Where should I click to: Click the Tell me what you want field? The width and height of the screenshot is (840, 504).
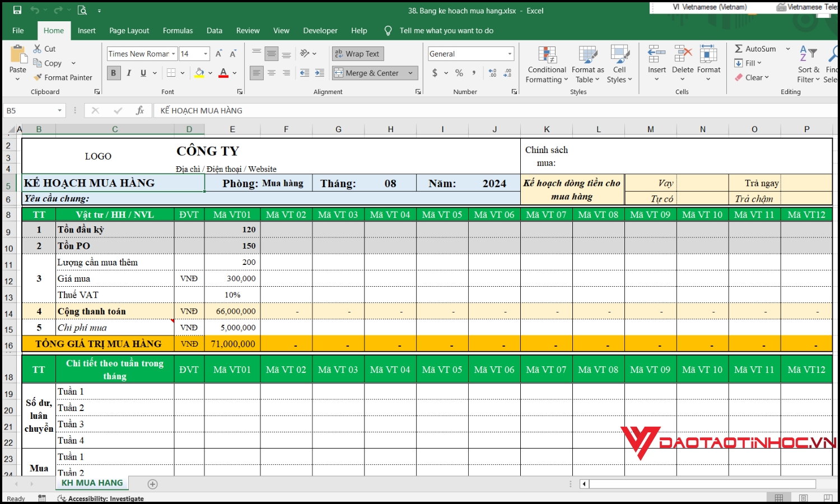tap(446, 30)
